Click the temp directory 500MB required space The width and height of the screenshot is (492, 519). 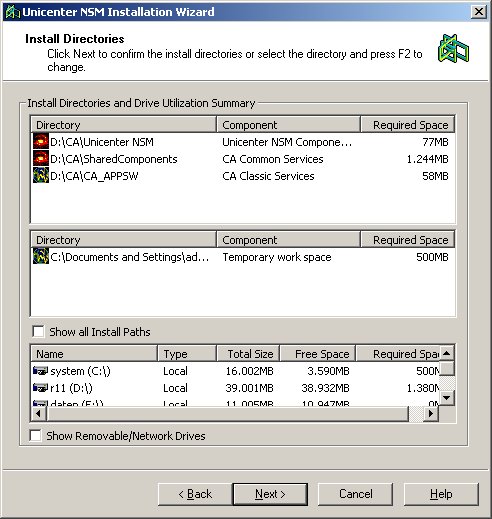pos(432,257)
